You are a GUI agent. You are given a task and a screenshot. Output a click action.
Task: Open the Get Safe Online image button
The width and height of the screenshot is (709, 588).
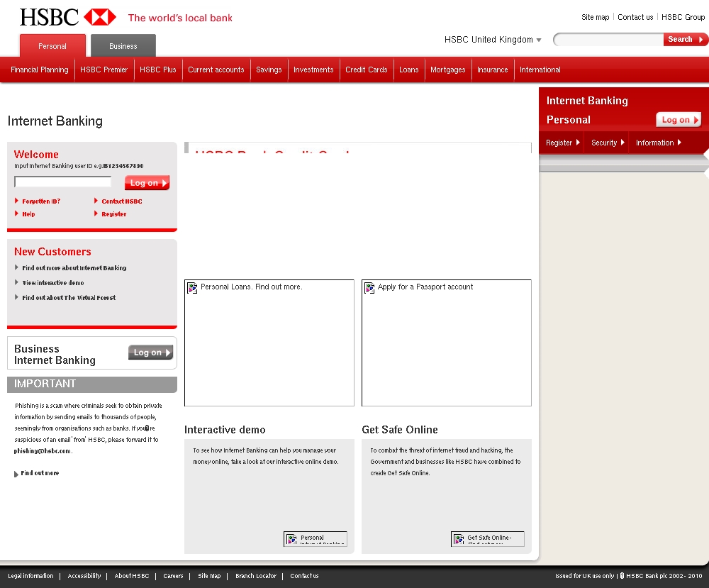click(x=488, y=538)
